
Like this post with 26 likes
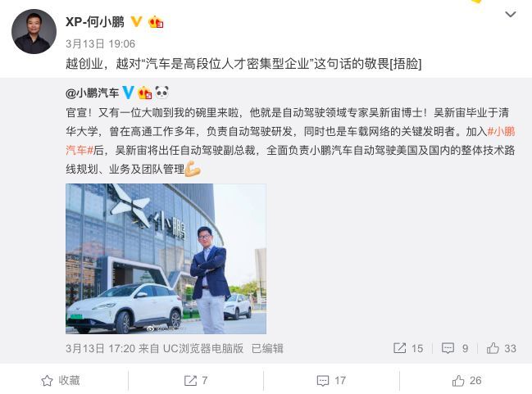coord(467,380)
